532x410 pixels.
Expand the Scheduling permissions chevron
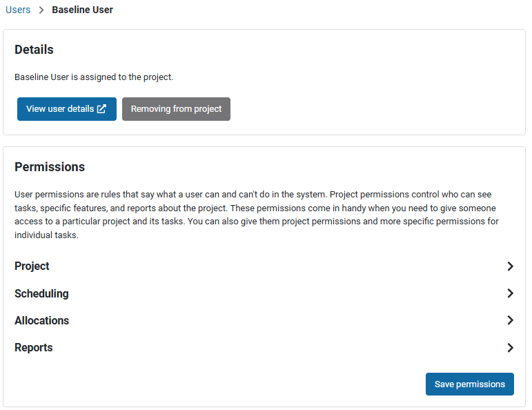coord(510,293)
